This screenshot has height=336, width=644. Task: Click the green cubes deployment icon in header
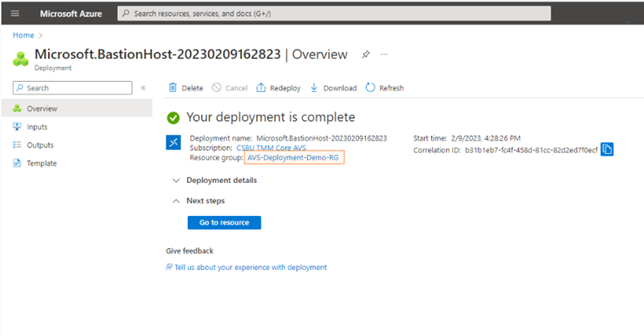[x=20, y=59]
